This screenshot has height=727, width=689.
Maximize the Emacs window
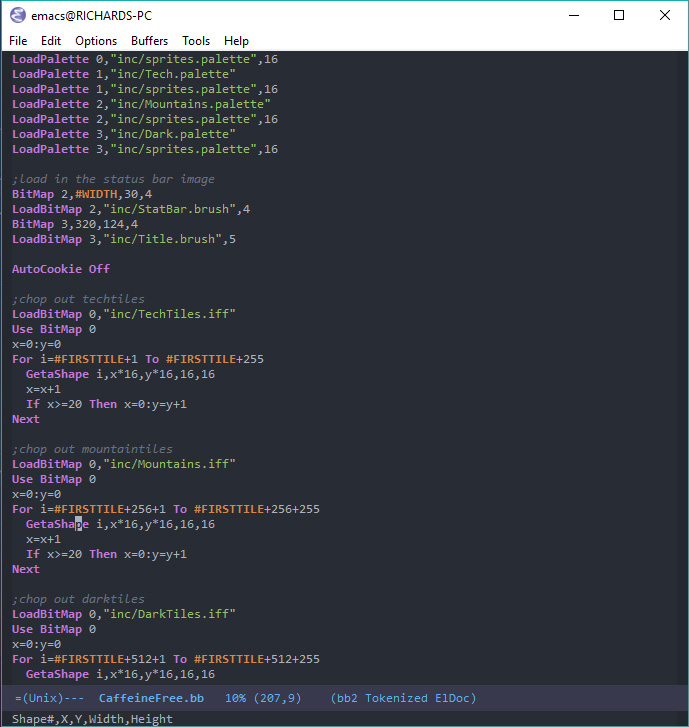(619, 15)
